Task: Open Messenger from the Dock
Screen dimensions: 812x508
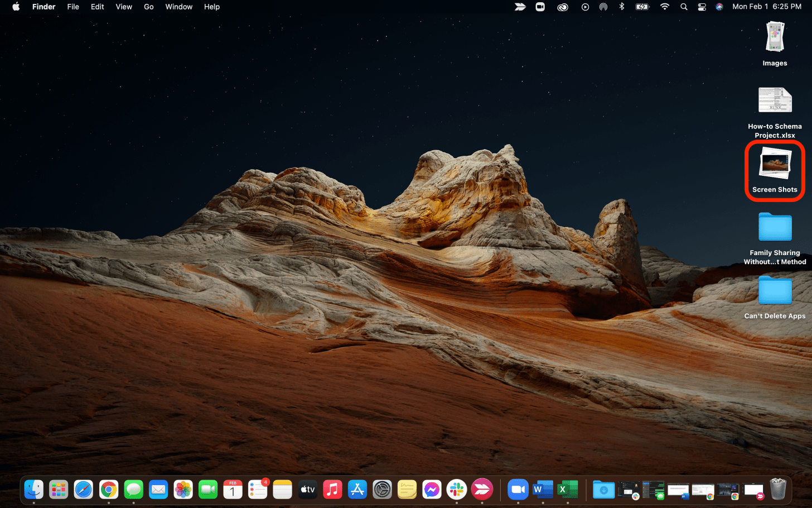Action: coord(432,490)
